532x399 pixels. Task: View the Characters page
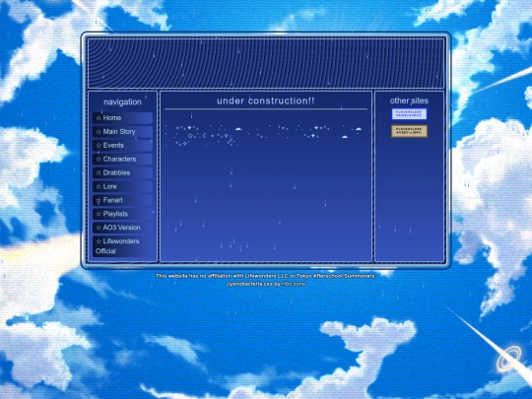click(x=122, y=160)
